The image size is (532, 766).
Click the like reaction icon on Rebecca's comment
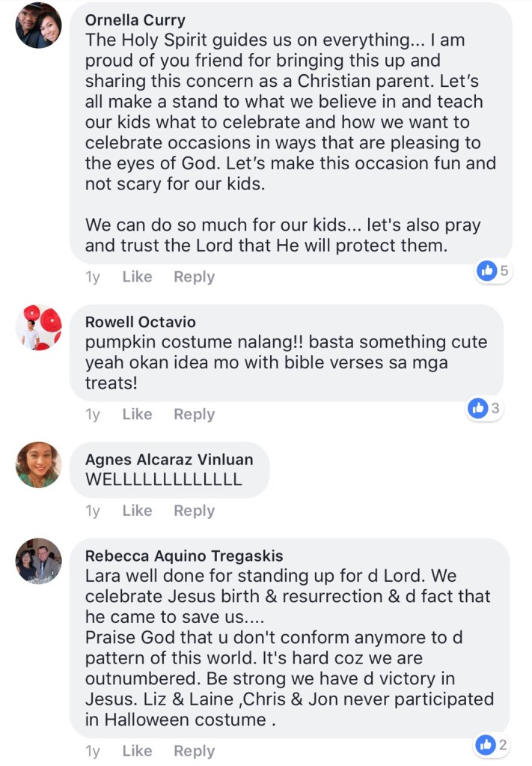point(486,744)
